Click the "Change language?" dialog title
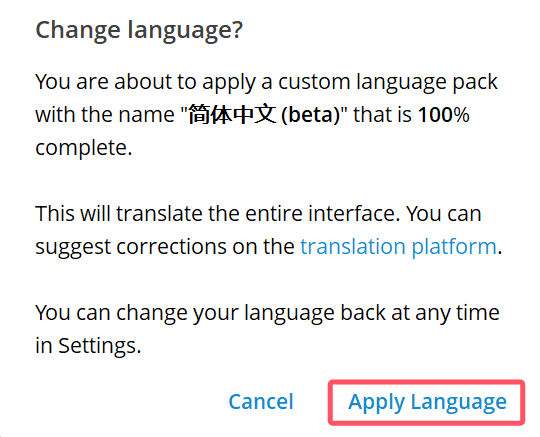This screenshot has height=437, width=540. click(x=139, y=31)
